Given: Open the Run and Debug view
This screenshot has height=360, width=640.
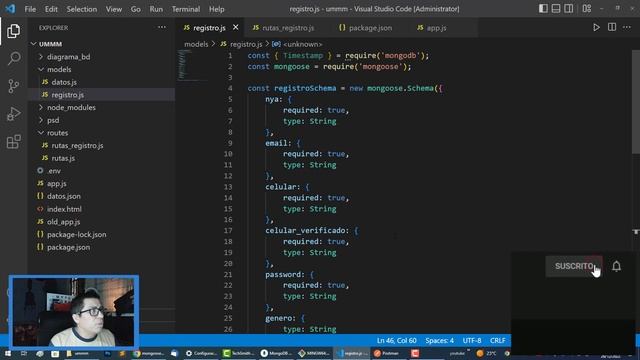Looking at the screenshot, I should click(13, 114).
